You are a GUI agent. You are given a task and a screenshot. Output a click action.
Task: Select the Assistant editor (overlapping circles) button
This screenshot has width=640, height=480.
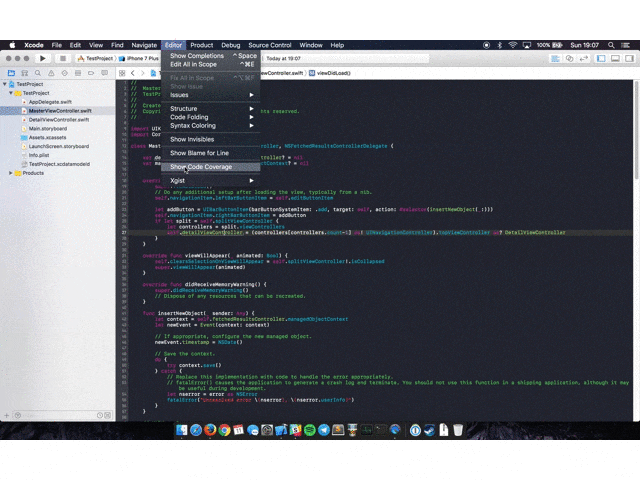[x=569, y=58]
